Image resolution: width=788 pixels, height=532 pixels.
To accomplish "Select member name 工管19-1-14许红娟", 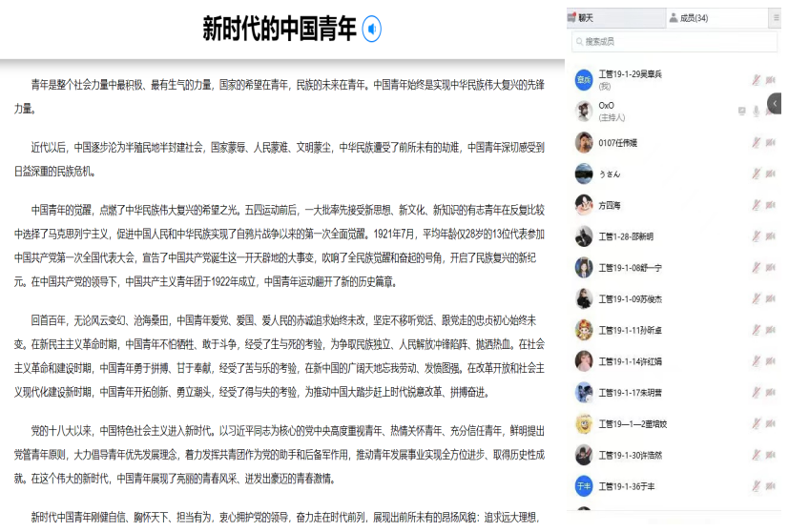I will tap(630, 361).
